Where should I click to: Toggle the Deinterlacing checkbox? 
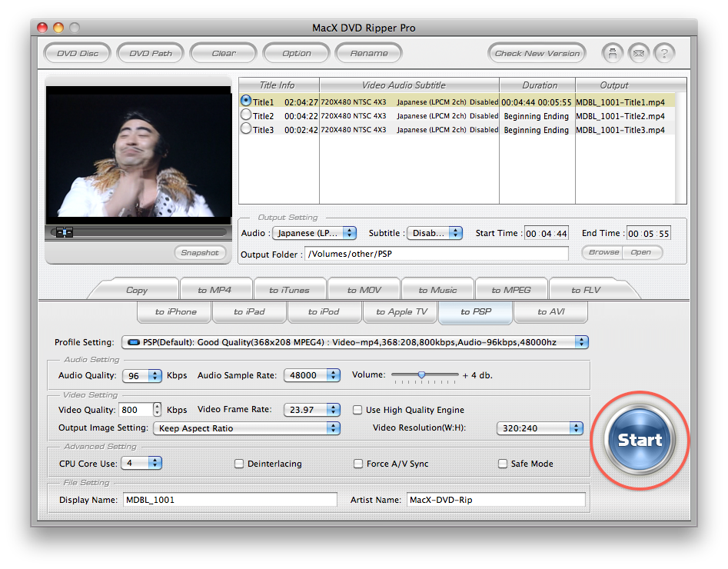pos(238,464)
